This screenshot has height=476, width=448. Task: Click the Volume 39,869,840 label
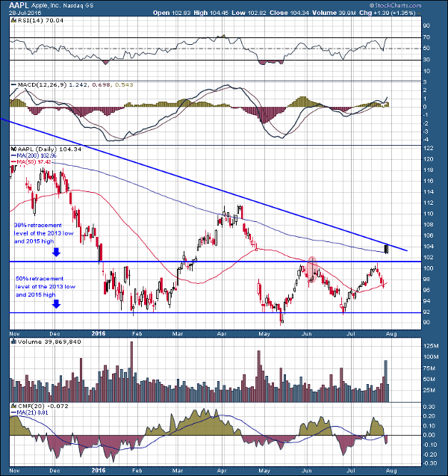(x=49, y=341)
